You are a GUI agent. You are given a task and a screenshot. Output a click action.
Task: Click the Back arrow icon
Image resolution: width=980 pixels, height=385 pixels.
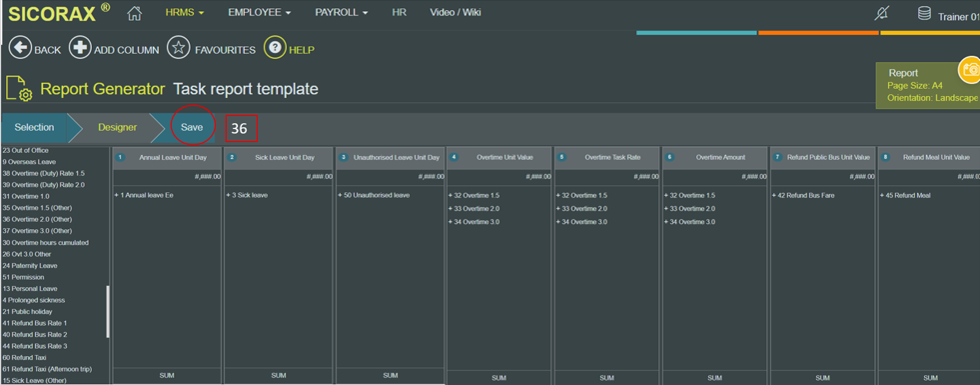[20, 48]
